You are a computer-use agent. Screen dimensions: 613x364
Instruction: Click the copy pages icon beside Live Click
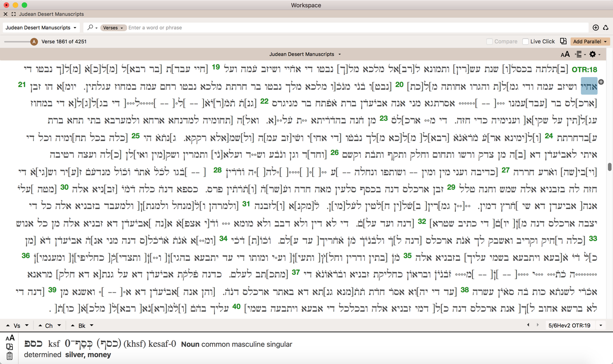[x=563, y=41]
